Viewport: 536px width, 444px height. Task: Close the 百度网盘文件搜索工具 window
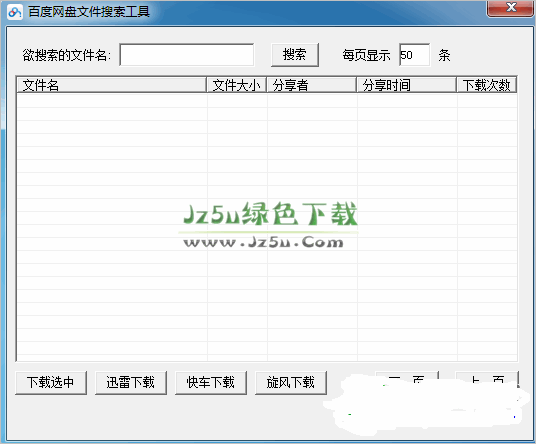[x=511, y=8]
